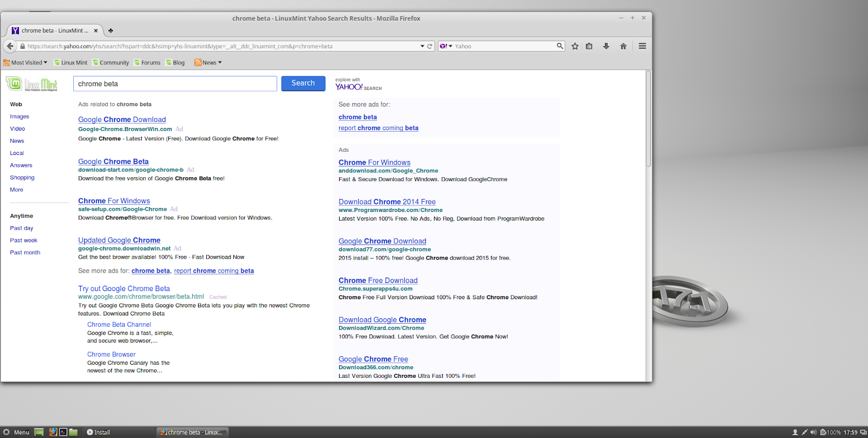Filter results to Past day

[22, 228]
